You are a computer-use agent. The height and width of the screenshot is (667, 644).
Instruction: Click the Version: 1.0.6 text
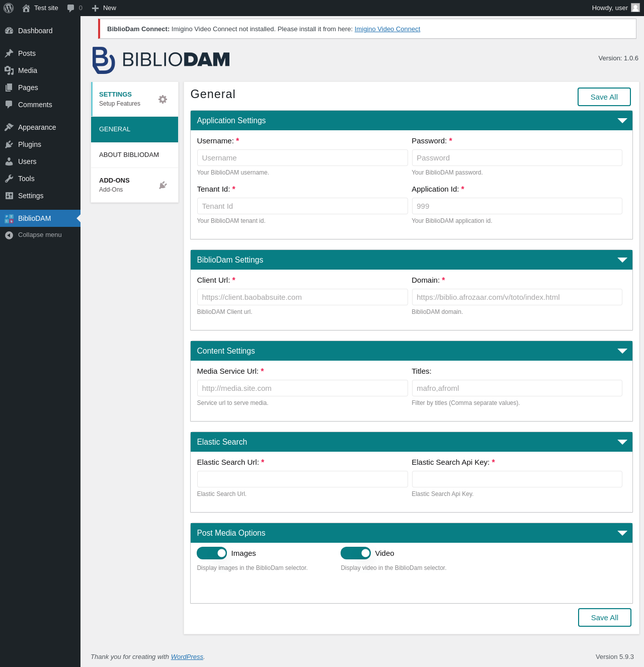[x=618, y=58]
